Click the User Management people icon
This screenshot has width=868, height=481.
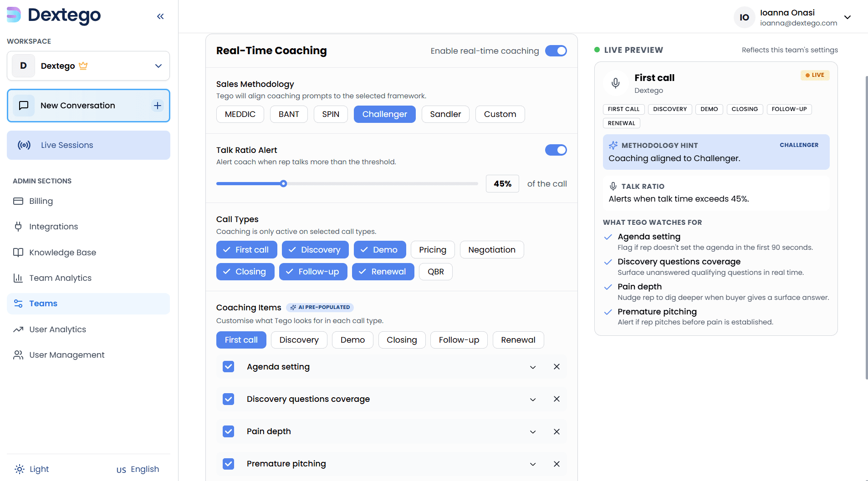(x=18, y=355)
